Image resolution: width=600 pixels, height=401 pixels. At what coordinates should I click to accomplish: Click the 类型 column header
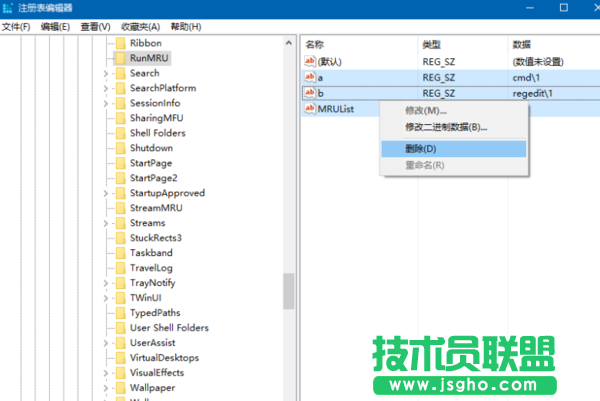(463, 45)
